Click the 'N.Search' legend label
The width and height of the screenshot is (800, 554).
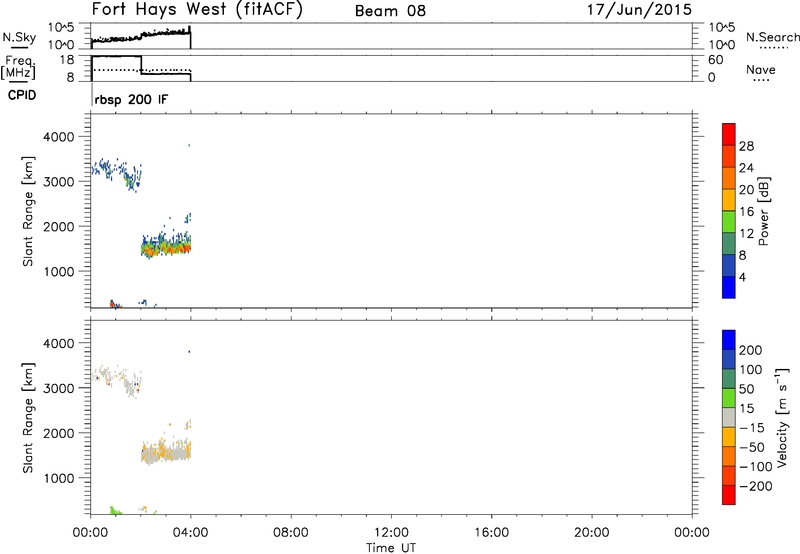(x=772, y=37)
